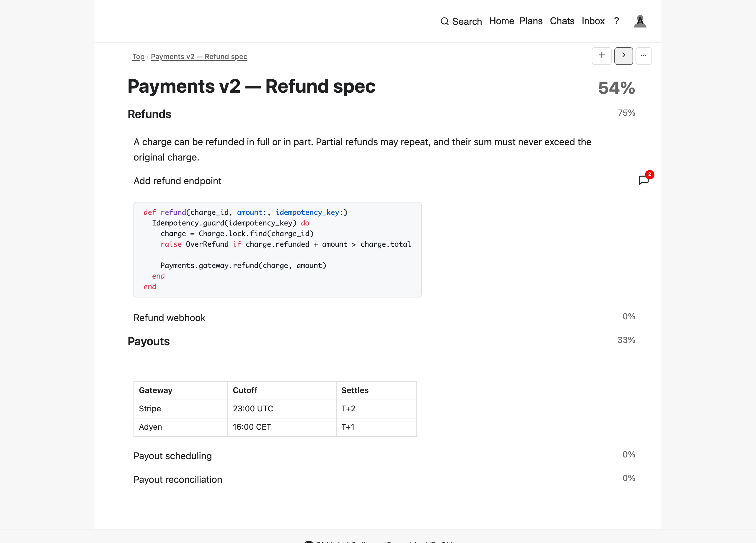Open the ellipsis more options menu
Viewport: 756px width, 543px height.
coord(643,56)
